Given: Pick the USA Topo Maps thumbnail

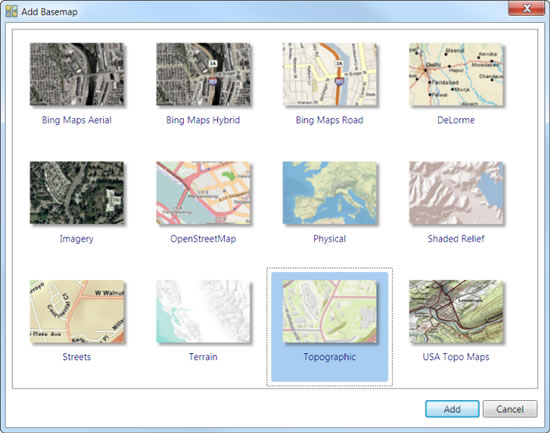Looking at the screenshot, I should (456, 311).
